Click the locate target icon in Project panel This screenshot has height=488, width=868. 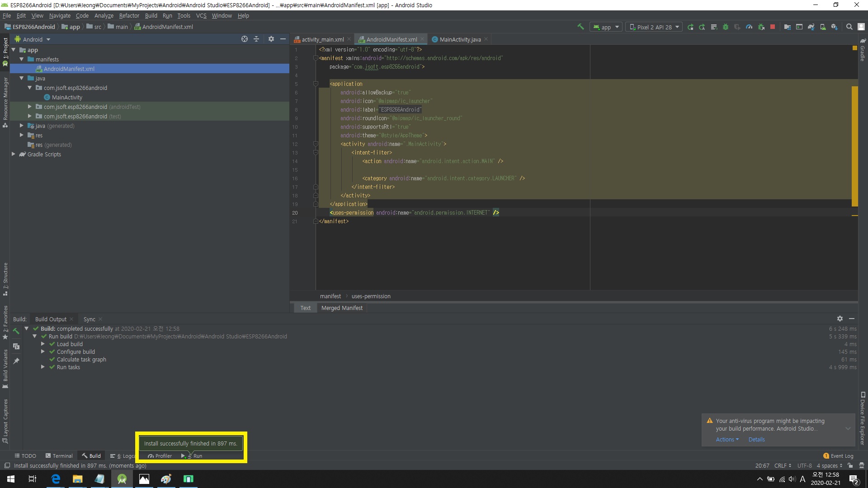[x=245, y=39]
